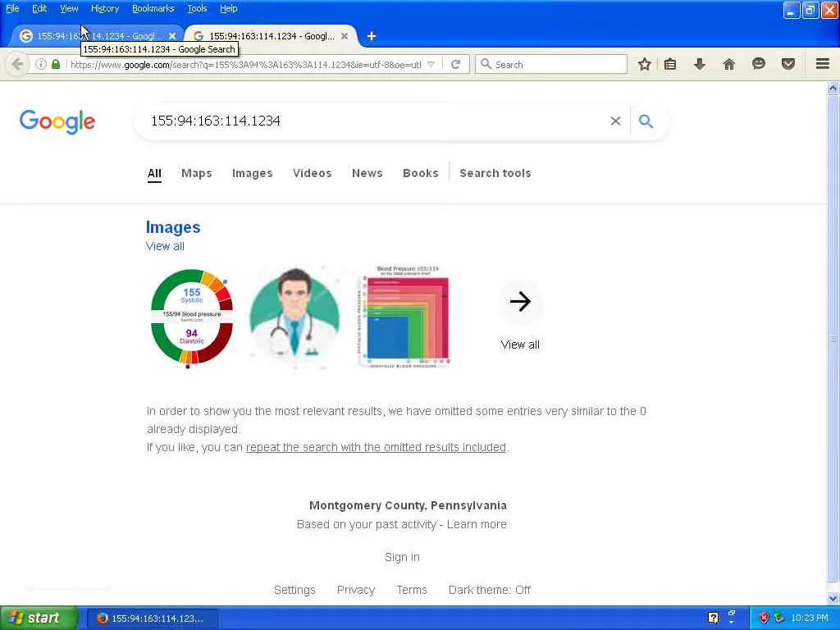This screenshot has height=630, width=840.
Task: Clear the Google search query with the X
Action: (x=615, y=121)
